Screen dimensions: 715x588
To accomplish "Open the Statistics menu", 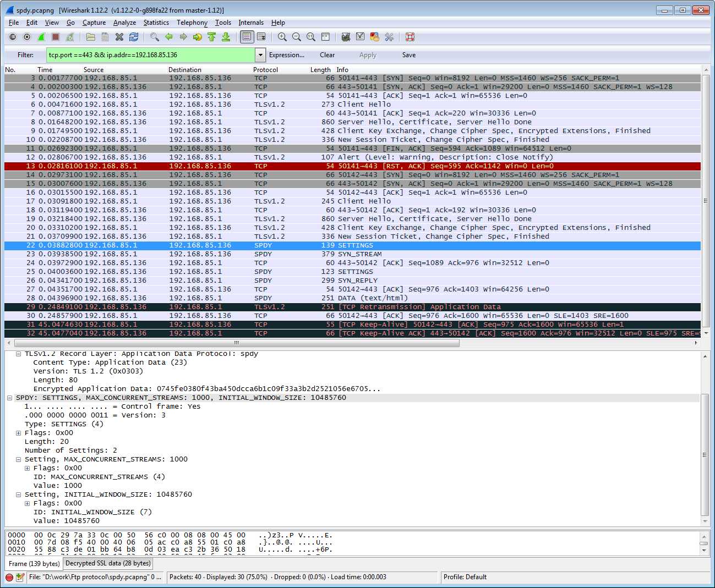I will point(156,23).
